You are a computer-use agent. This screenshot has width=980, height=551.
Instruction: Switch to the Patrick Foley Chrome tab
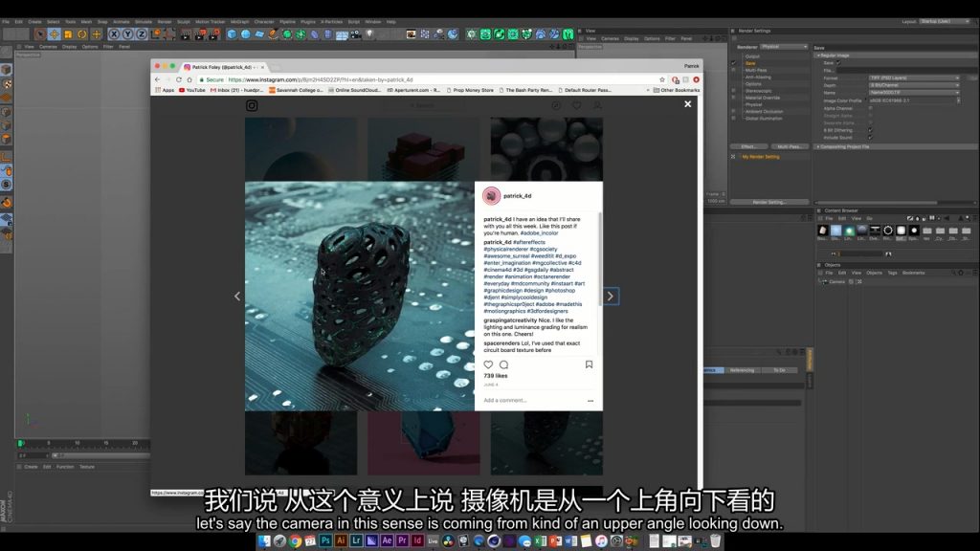[224, 67]
